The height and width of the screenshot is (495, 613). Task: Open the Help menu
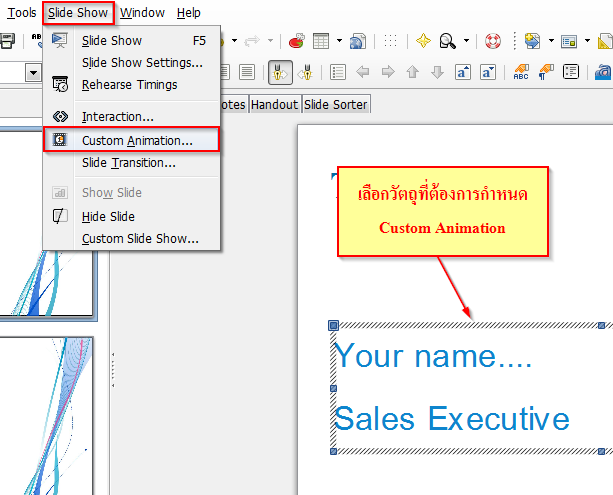pyautogui.click(x=188, y=13)
